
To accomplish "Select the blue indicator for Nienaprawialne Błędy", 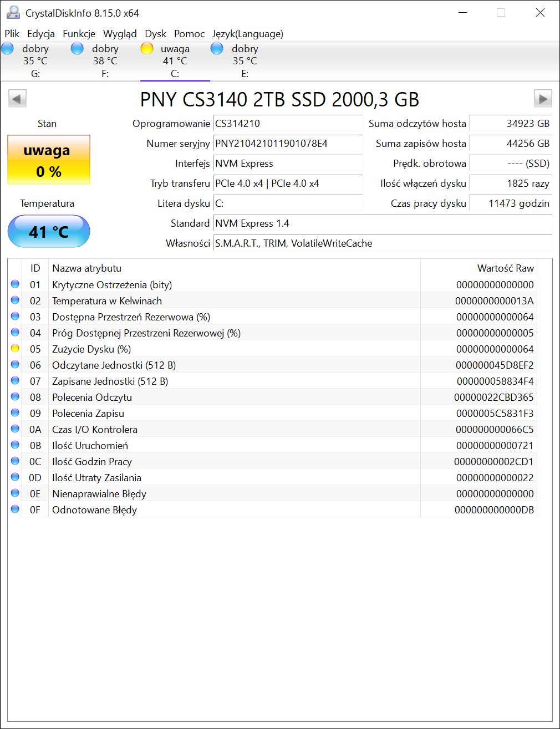I will [x=14, y=492].
